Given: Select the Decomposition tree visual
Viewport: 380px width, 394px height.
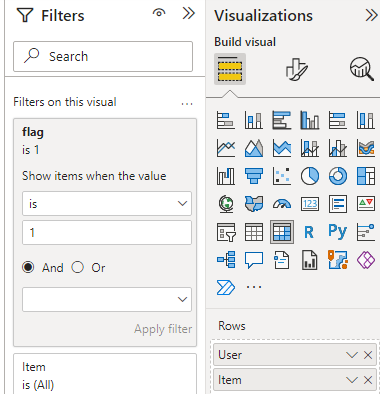Looking at the screenshot, I should pyautogui.click(x=226, y=260).
